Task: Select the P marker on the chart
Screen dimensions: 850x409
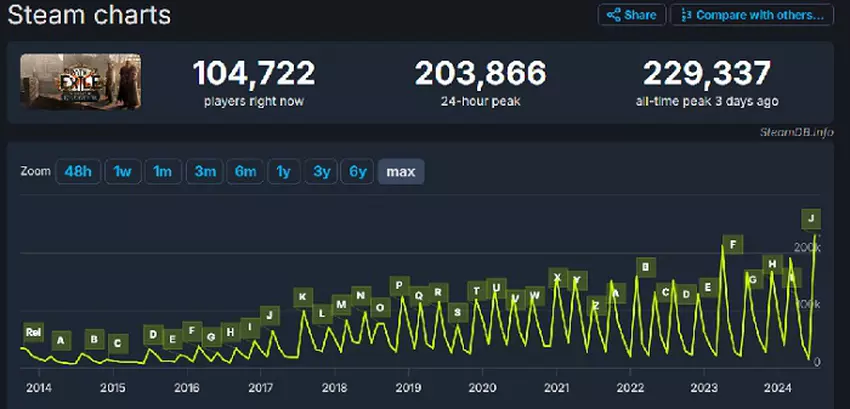Action: (399, 286)
